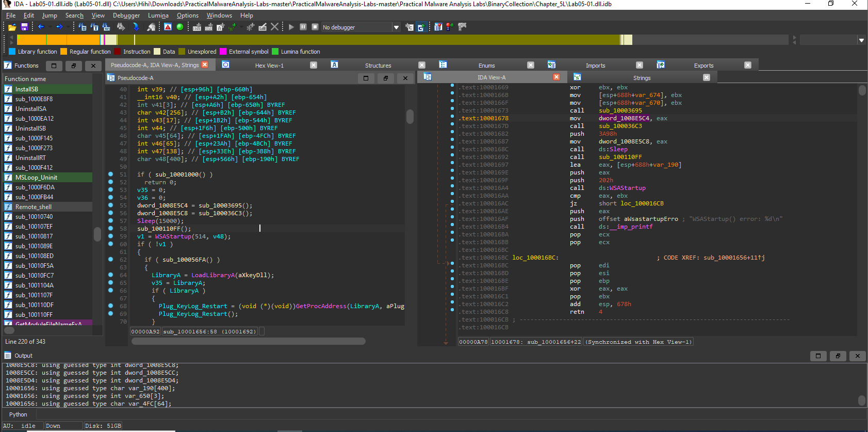
Task: Click the Open file toolbar icon
Action: [12, 27]
